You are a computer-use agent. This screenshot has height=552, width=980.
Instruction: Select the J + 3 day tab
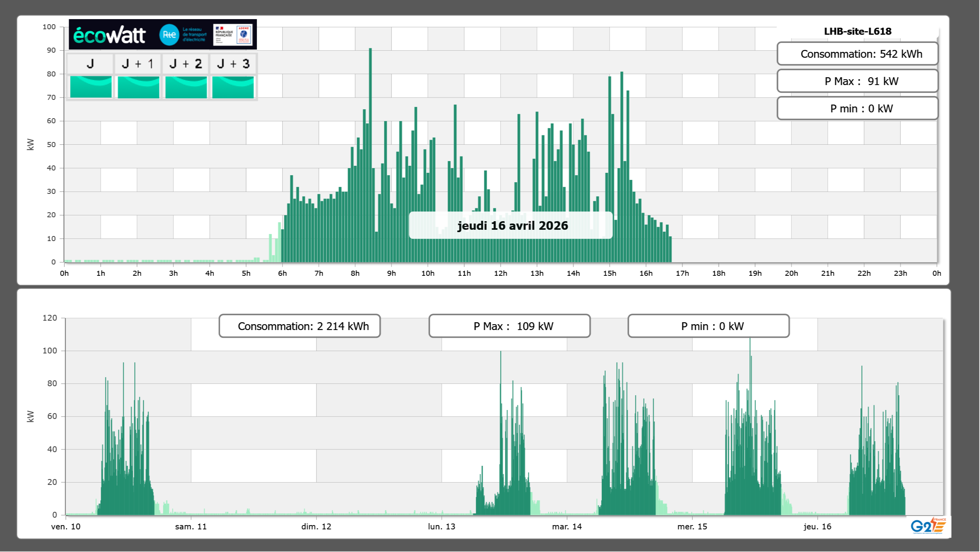pyautogui.click(x=233, y=64)
